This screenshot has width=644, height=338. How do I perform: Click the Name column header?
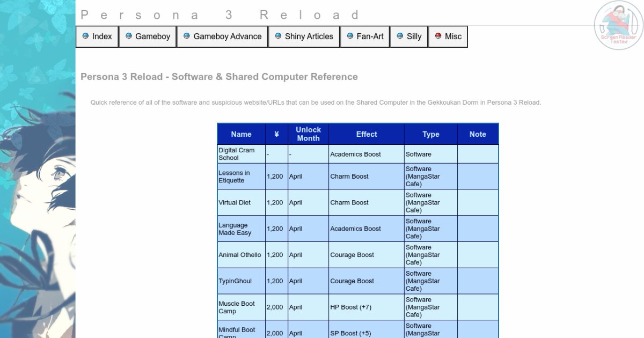tap(241, 134)
